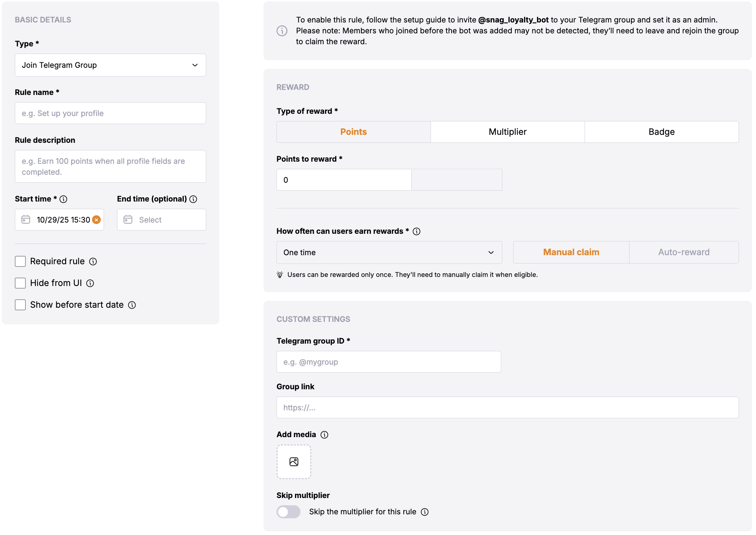Click the Required rule info icon
The height and width of the screenshot is (535, 756).
click(93, 261)
